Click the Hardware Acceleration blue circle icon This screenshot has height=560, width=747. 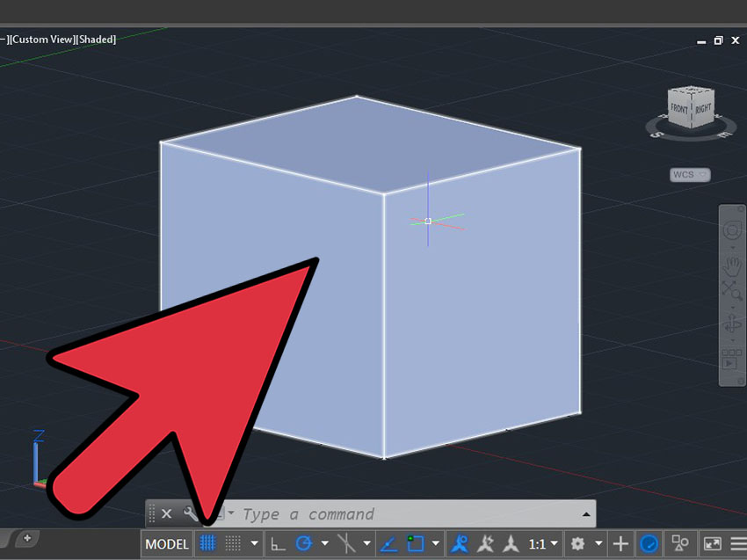point(649,543)
